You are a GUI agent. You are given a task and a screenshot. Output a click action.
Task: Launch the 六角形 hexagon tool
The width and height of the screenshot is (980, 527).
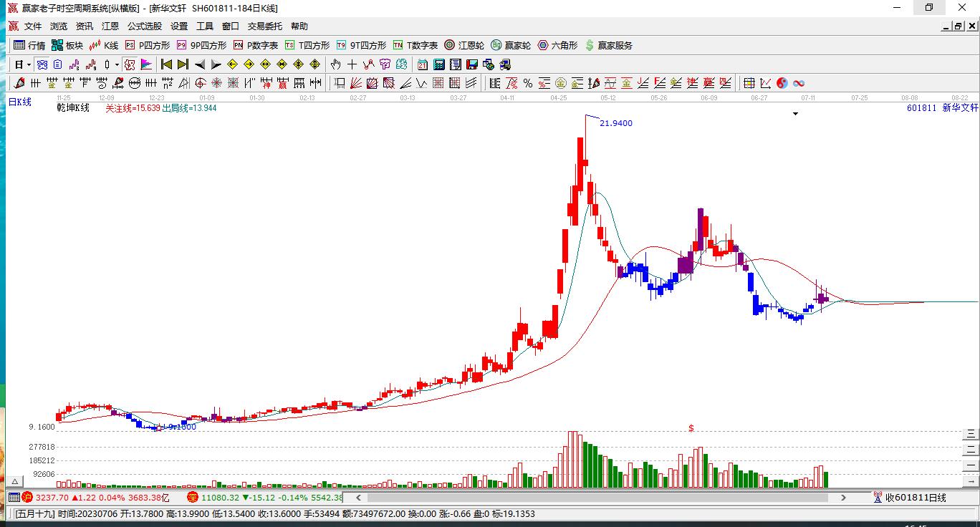tap(558, 45)
